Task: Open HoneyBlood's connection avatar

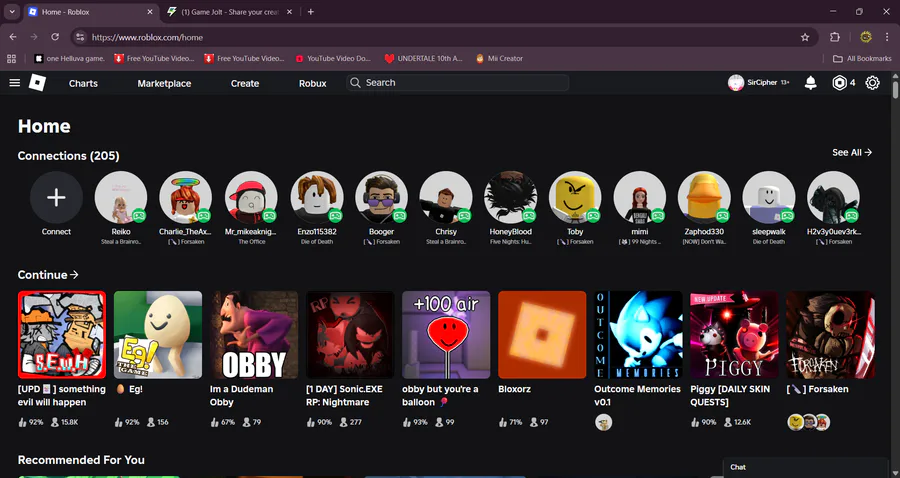Action: point(511,197)
